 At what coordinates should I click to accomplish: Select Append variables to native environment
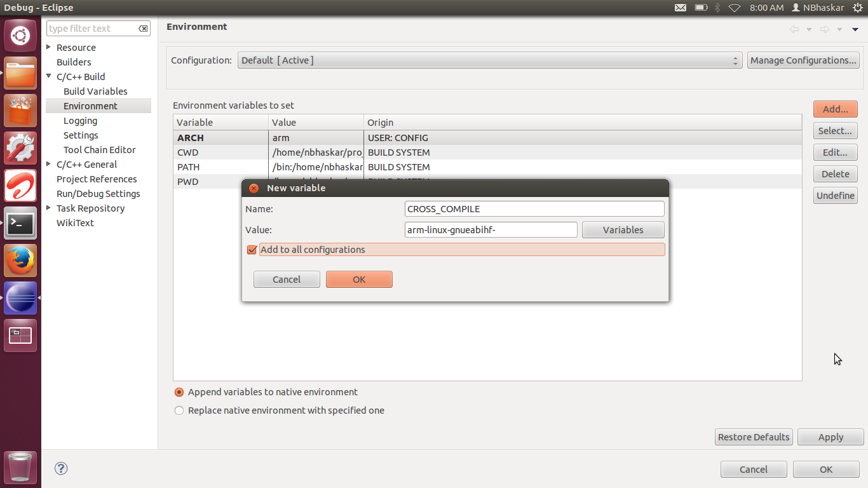point(179,392)
